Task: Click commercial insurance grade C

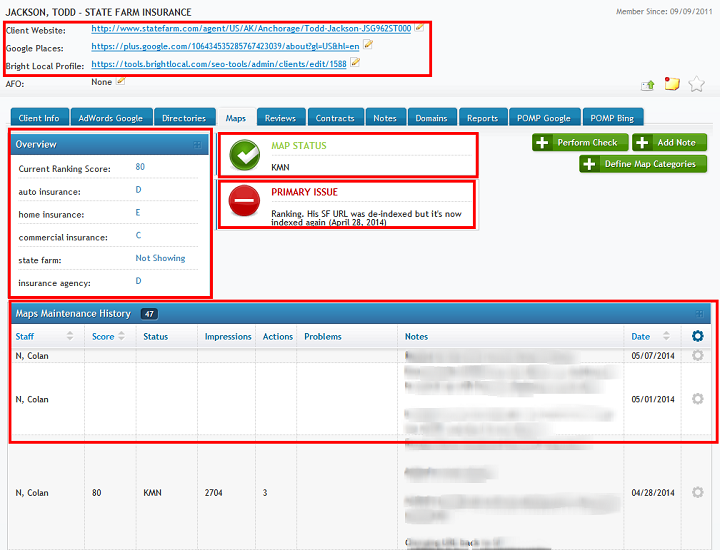Action: (x=138, y=235)
